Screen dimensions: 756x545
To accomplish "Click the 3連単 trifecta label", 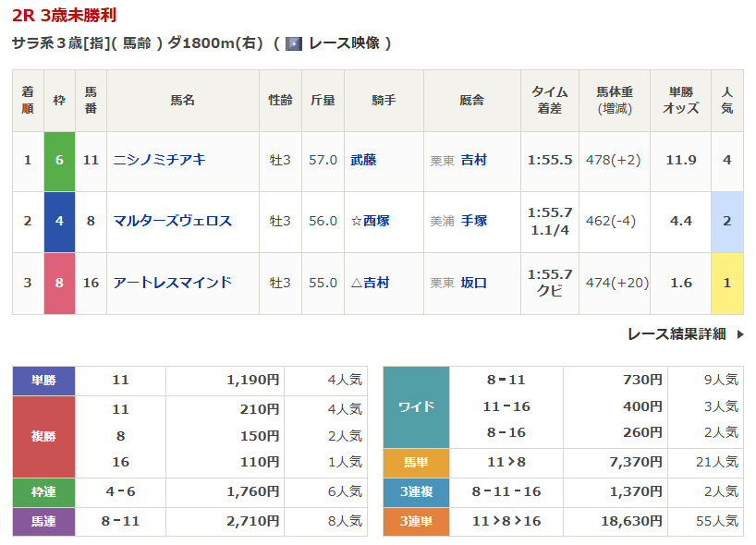I will click(416, 522).
